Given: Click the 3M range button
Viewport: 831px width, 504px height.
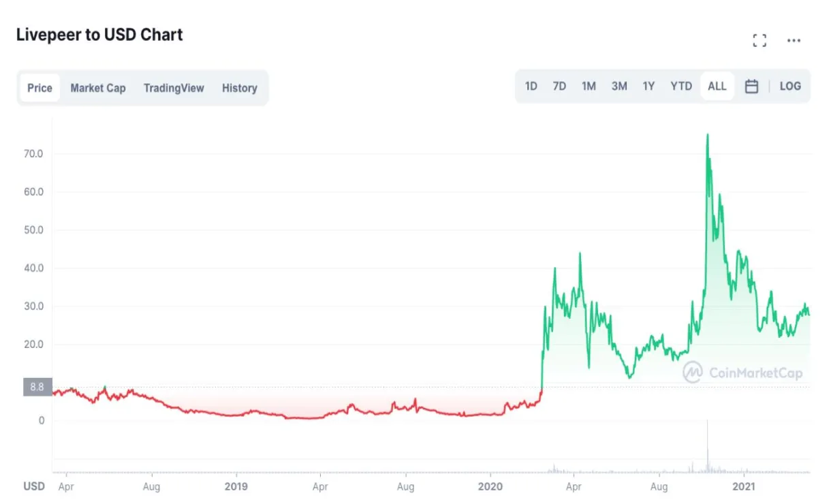Looking at the screenshot, I should (619, 86).
